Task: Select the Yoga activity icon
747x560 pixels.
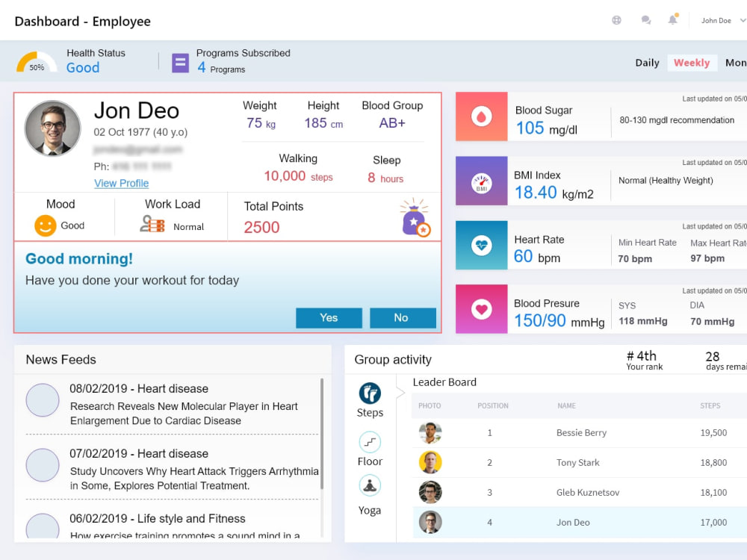Action: (370, 486)
